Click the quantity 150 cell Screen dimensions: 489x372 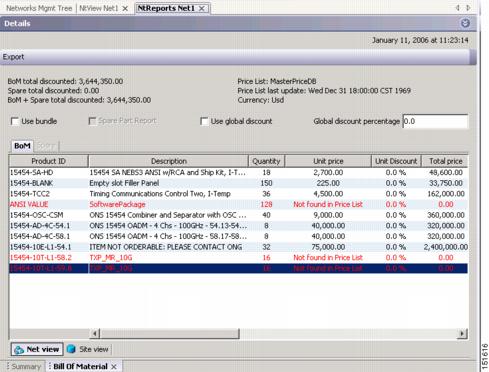pos(266,183)
